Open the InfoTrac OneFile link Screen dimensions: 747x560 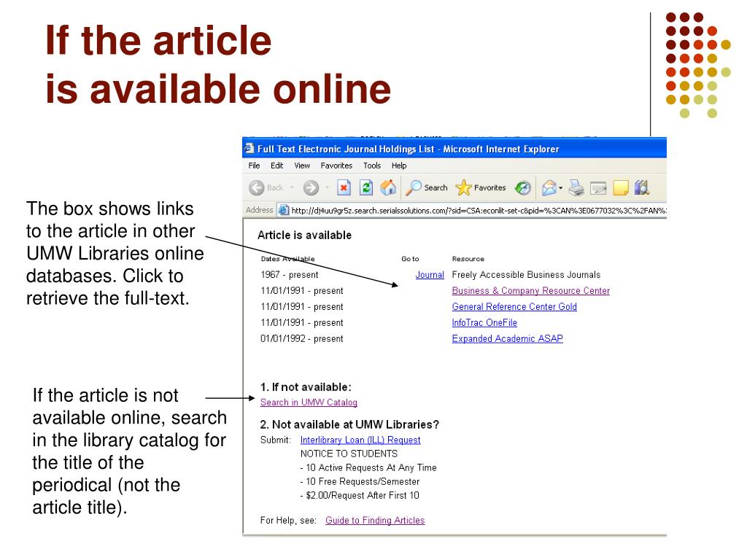pos(484,322)
